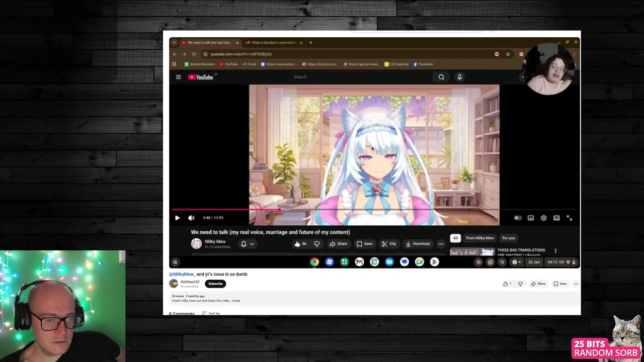Dislike the Milky Mew video

(x=317, y=244)
